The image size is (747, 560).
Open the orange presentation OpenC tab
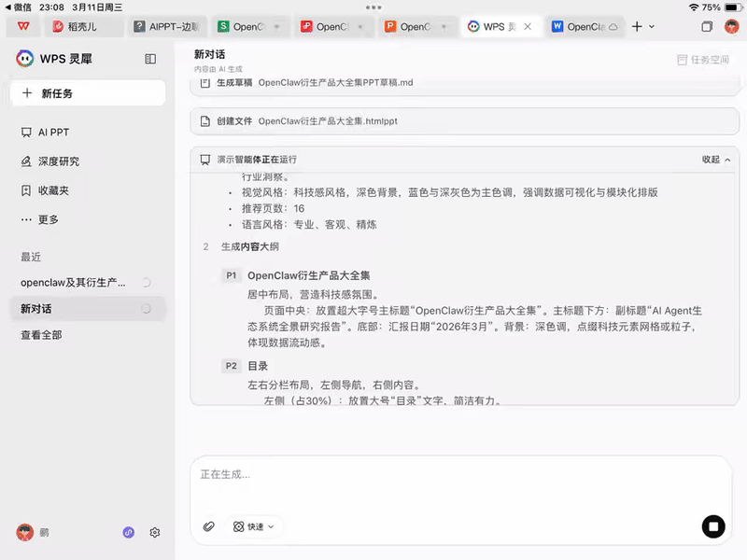click(x=417, y=27)
